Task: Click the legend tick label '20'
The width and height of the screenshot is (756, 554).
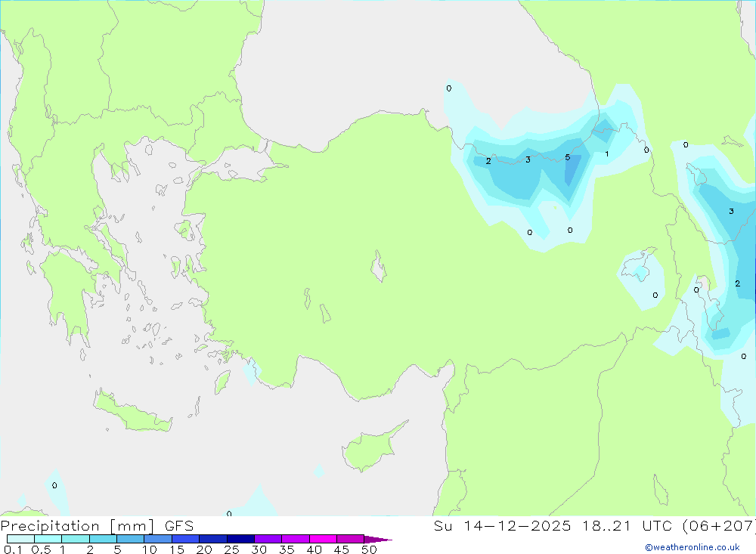Action: tap(204, 549)
